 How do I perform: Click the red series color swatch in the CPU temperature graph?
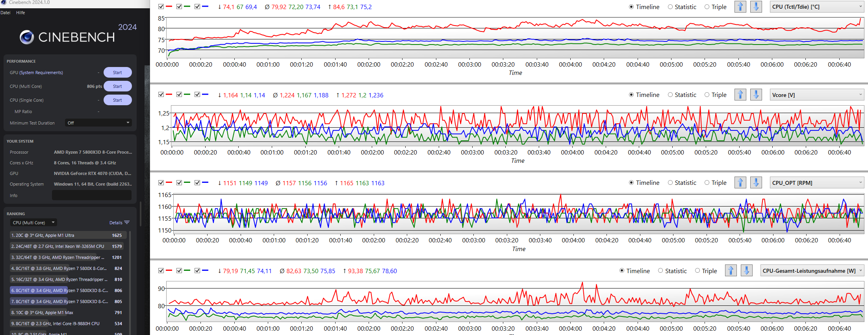click(169, 7)
